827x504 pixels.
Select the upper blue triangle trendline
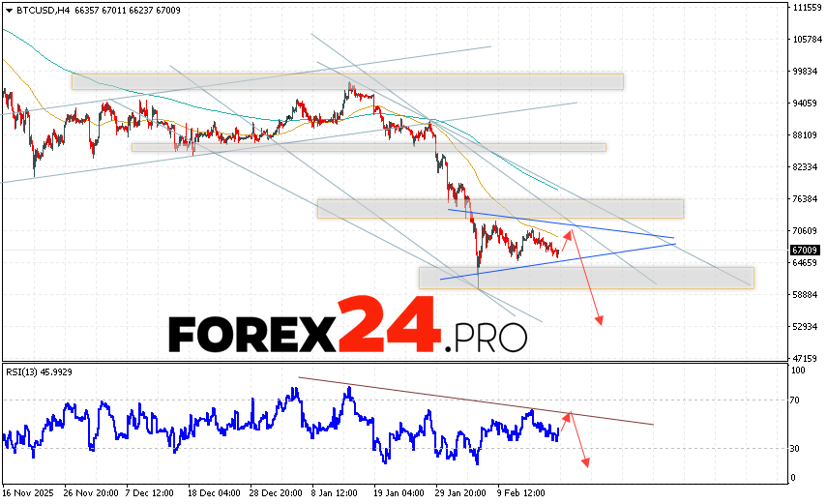(x=561, y=223)
